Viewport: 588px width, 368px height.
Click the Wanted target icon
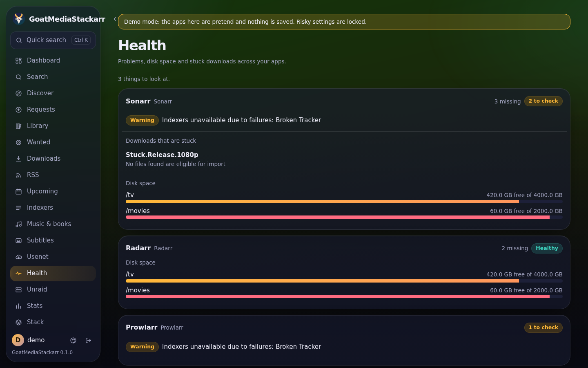tap(18, 142)
